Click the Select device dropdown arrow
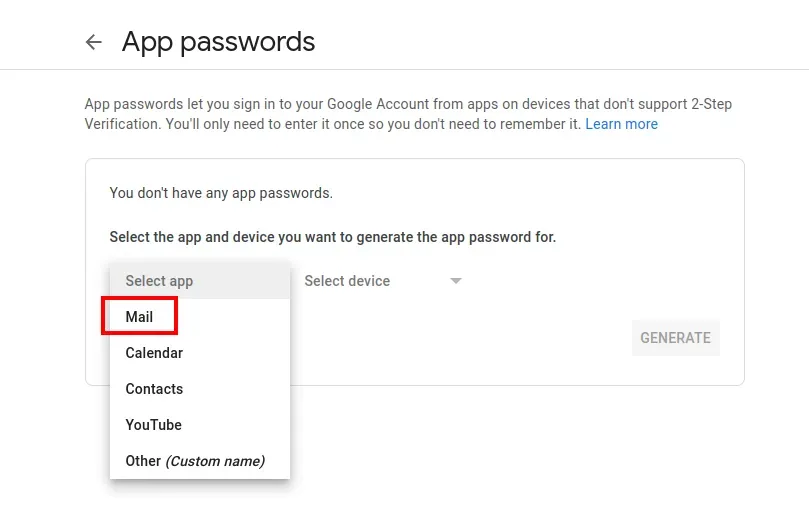 click(x=456, y=281)
